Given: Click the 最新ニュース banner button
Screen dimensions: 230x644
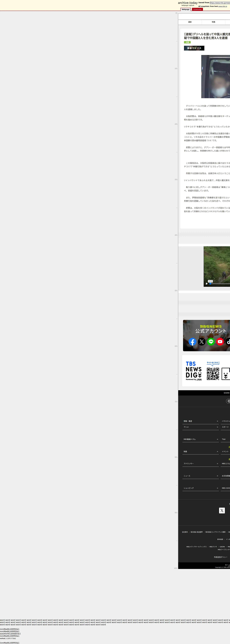Looking at the screenshot, I should point(194,48).
